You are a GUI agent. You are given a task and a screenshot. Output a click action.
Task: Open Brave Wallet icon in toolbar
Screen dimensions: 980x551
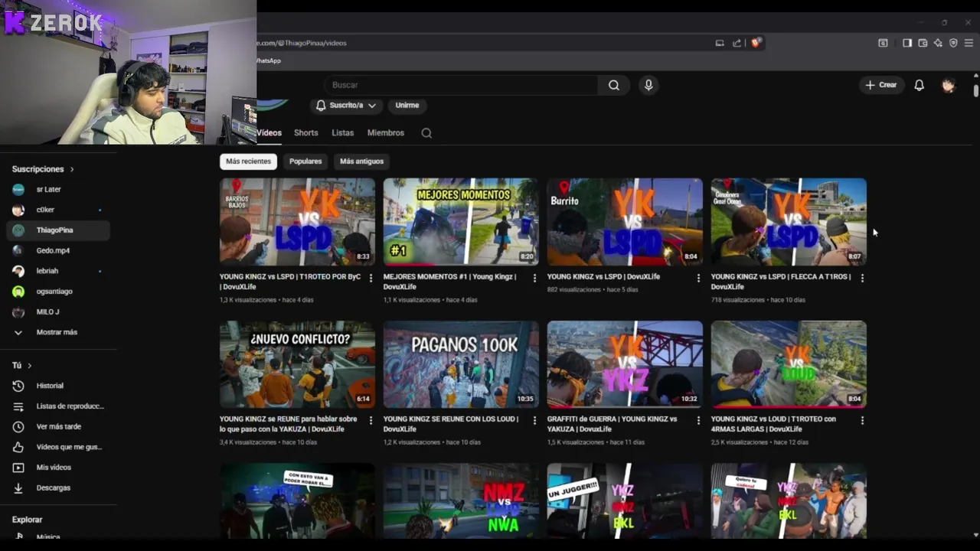pos(923,43)
